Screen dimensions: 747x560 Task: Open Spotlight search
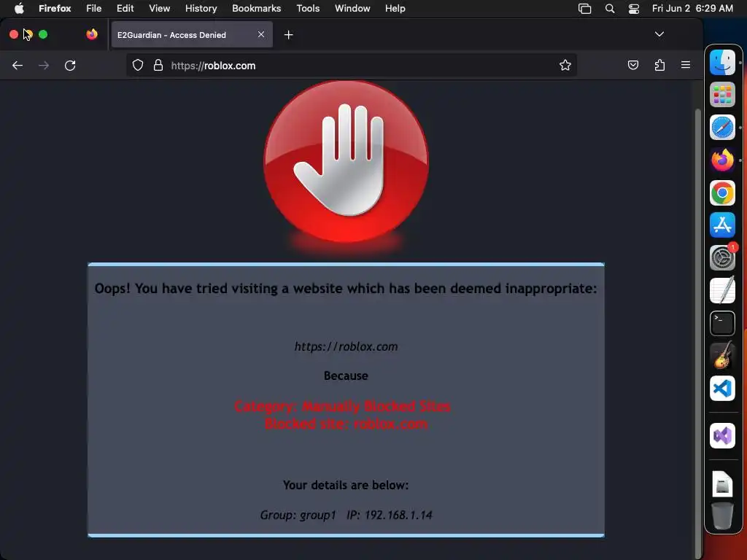(x=610, y=9)
